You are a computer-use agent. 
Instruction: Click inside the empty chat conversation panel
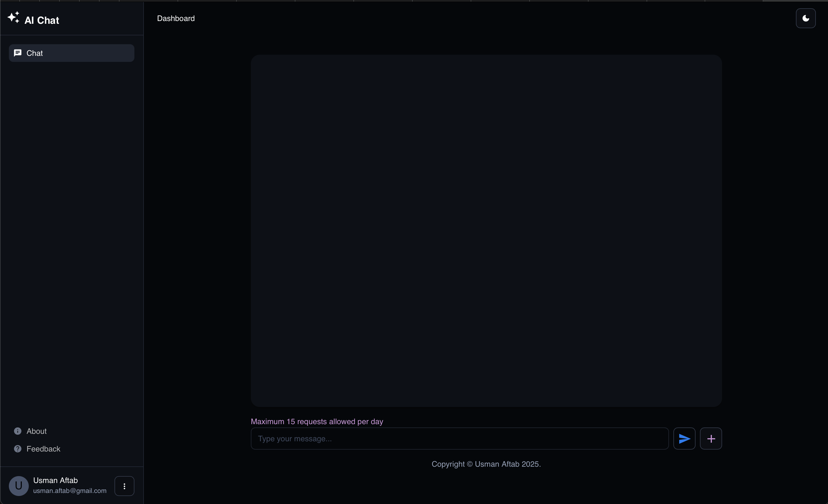pyautogui.click(x=486, y=232)
